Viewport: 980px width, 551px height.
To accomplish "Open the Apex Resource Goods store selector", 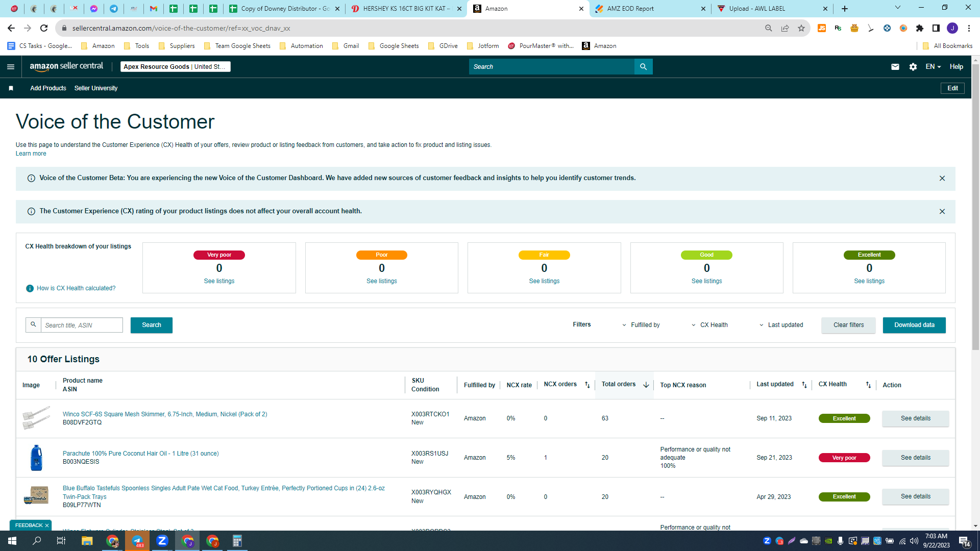I will point(176,67).
